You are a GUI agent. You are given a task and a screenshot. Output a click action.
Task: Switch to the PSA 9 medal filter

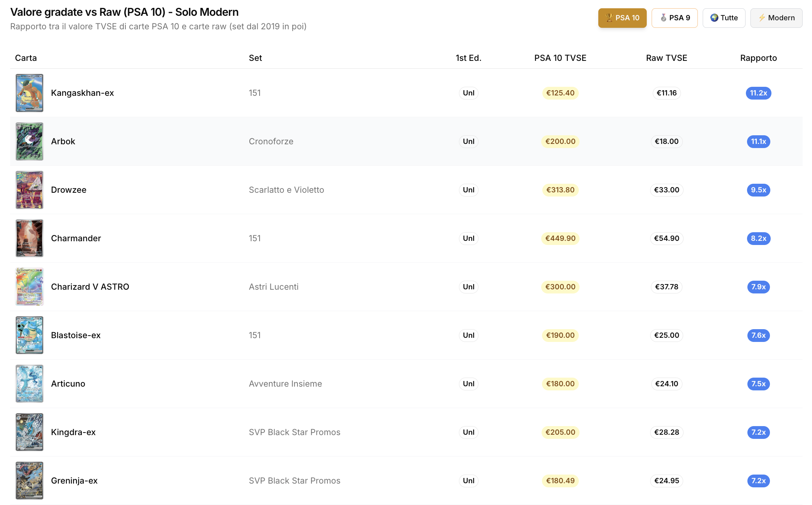674,18
